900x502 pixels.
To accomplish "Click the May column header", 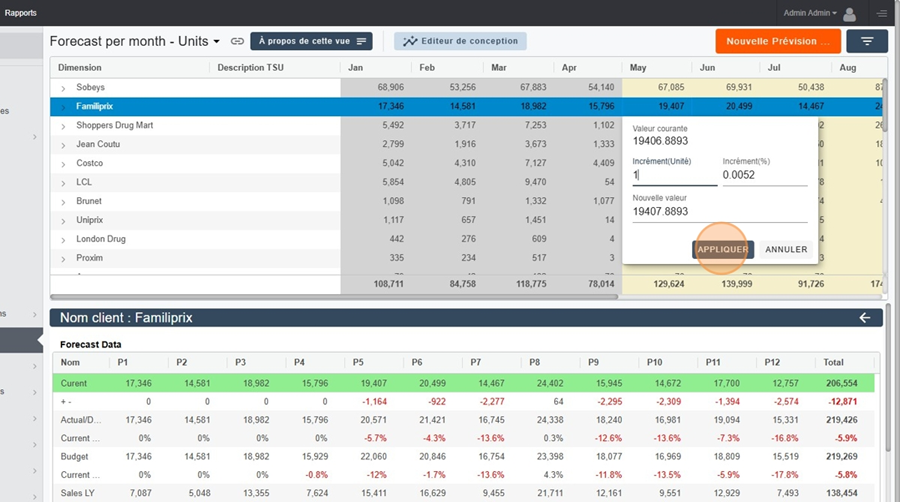I will (x=638, y=68).
